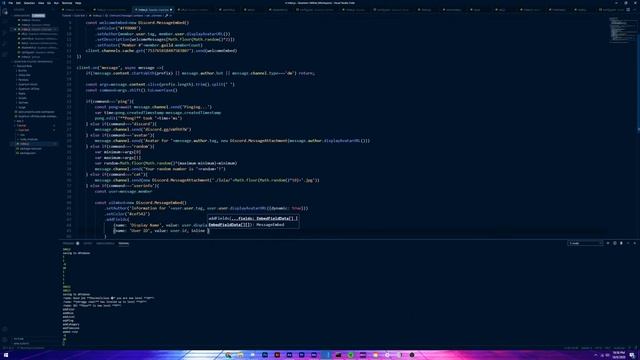Viewport: 640px width, 360px height.
Task: Switch to the Debug Console tab
Action: (105, 243)
